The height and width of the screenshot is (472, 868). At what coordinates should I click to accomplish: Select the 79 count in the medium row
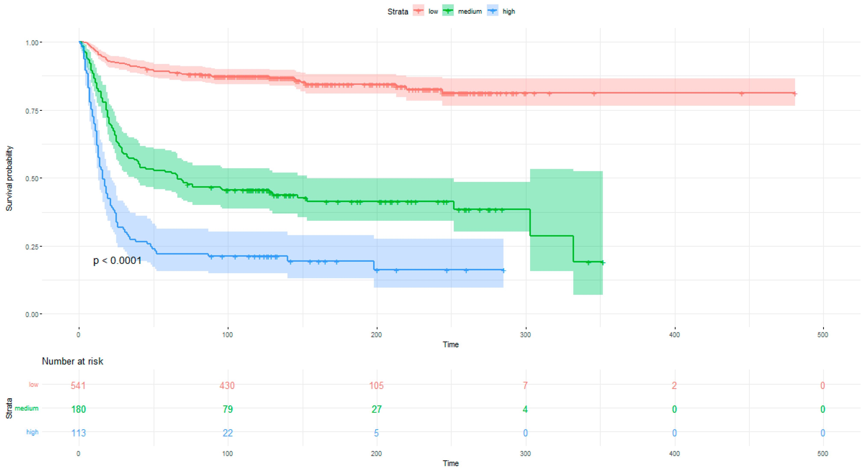227,409
